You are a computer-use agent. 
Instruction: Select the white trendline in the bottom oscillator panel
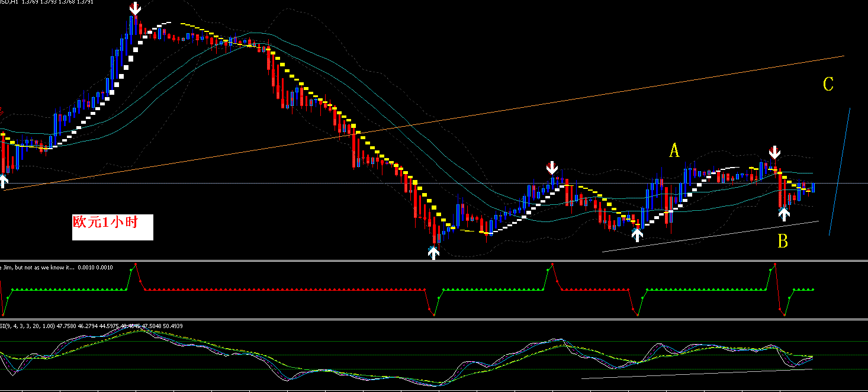pyautogui.click(x=697, y=374)
